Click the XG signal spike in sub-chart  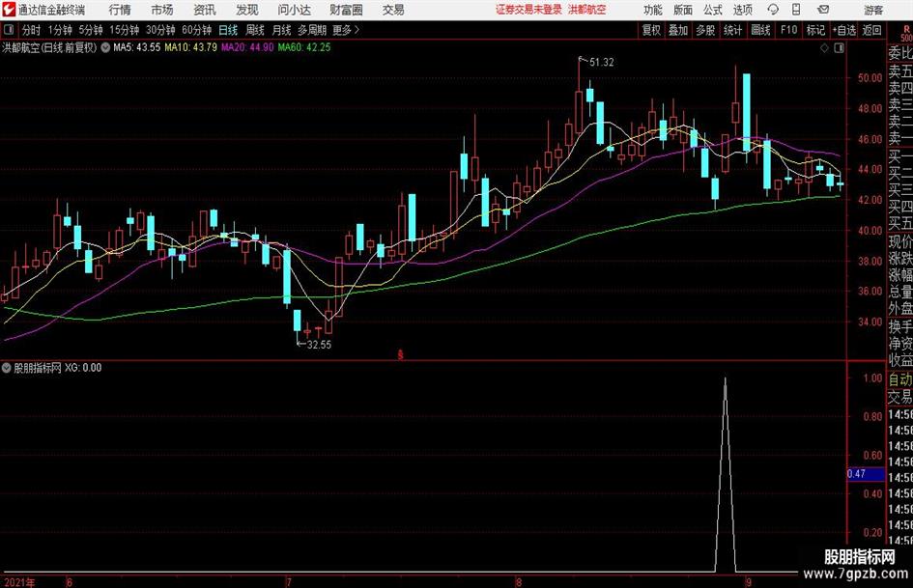[x=725, y=474]
